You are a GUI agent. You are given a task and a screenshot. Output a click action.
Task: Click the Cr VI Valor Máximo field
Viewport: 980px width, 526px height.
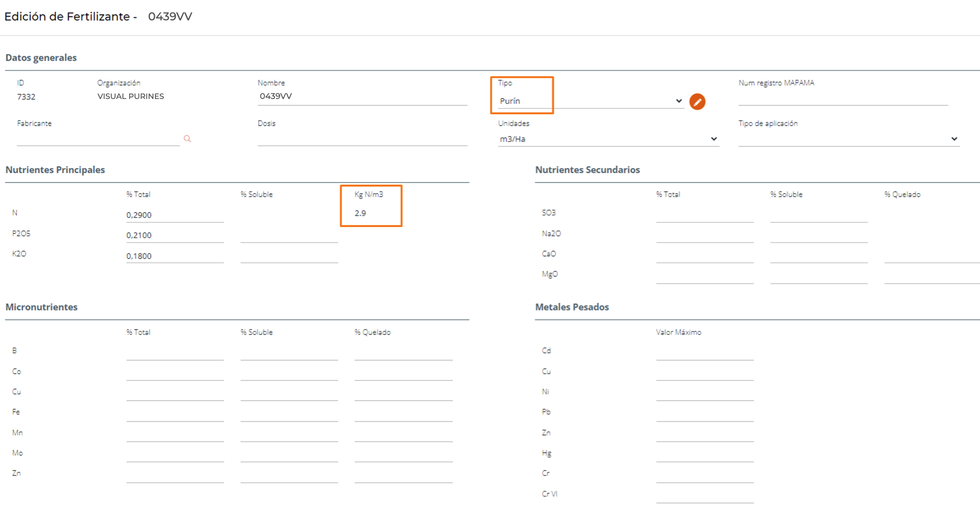click(x=704, y=495)
